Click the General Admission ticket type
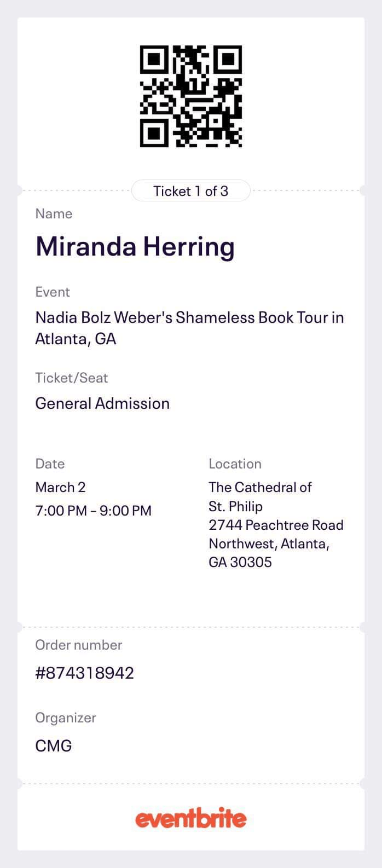The height and width of the screenshot is (868, 382). tap(102, 403)
